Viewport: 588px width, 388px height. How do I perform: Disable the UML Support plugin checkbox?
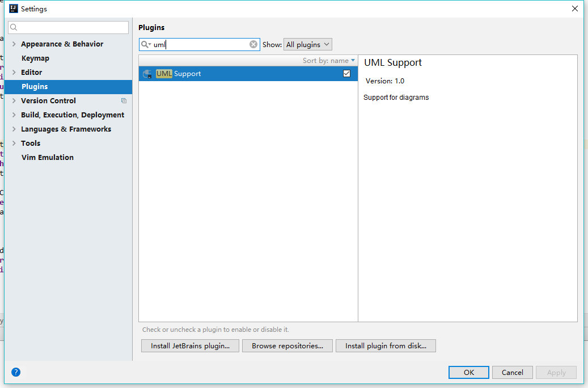click(x=346, y=74)
